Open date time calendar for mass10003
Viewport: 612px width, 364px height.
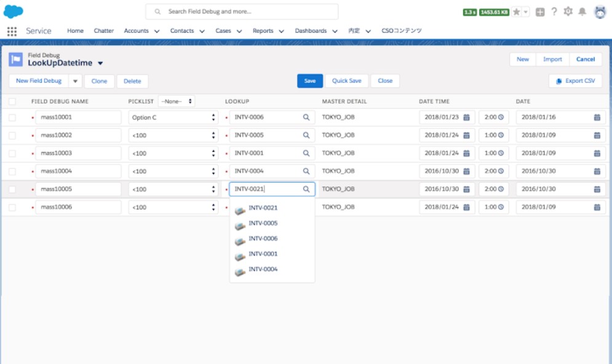point(466,153)
